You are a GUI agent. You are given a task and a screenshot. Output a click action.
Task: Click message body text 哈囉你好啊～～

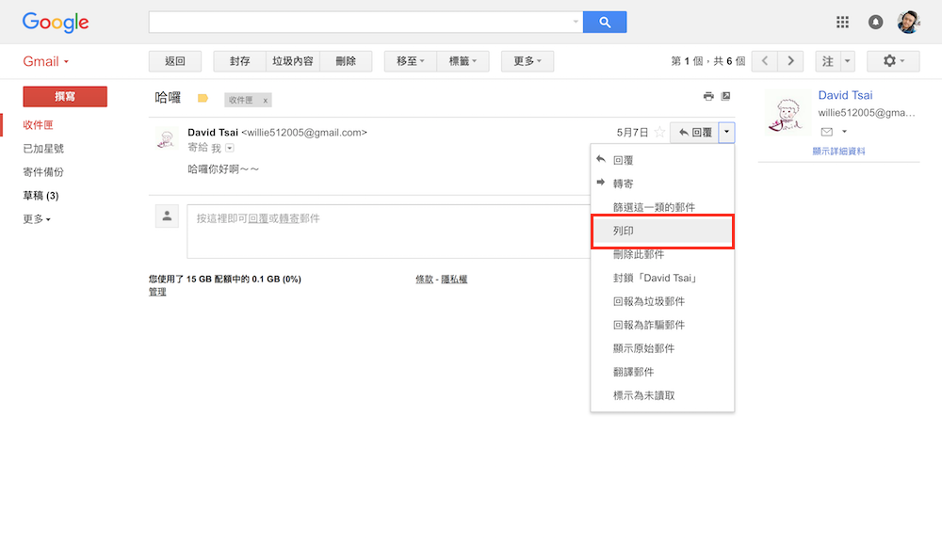[x=223, y=169]
